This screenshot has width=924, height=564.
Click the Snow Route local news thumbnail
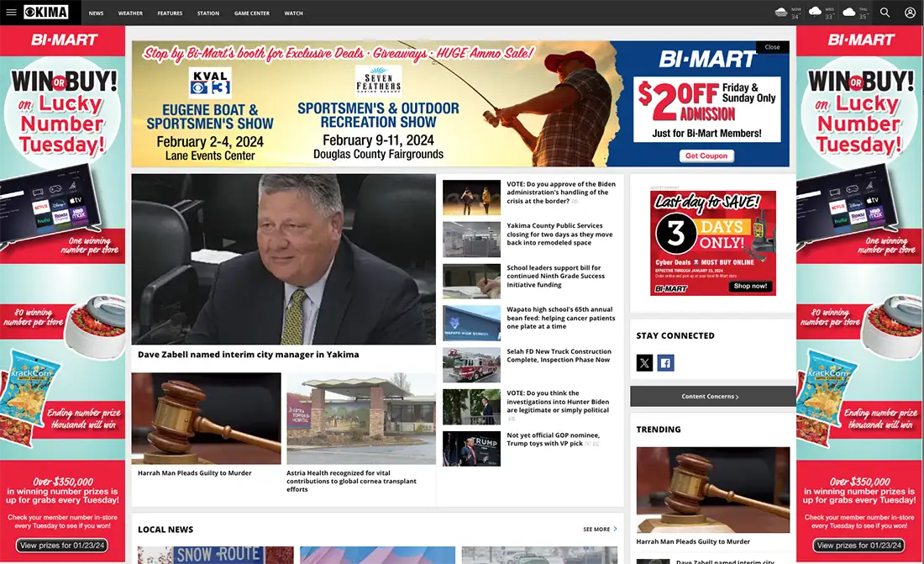tap(216, 555)
